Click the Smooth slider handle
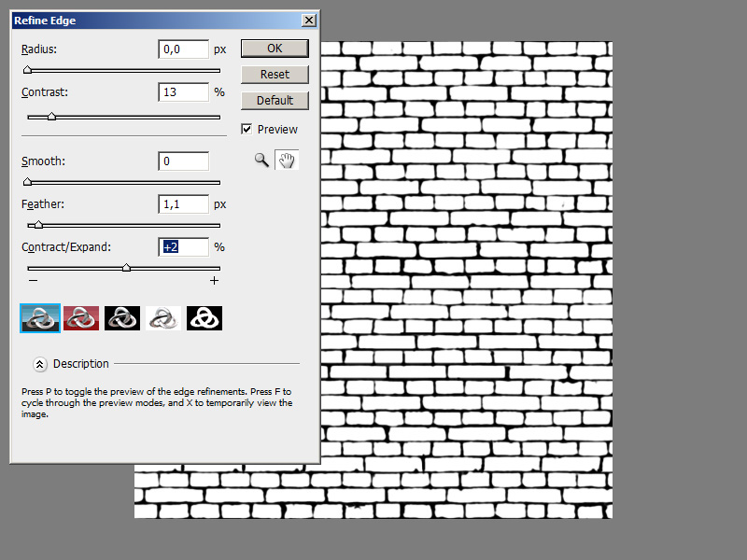 click(28, 181)
